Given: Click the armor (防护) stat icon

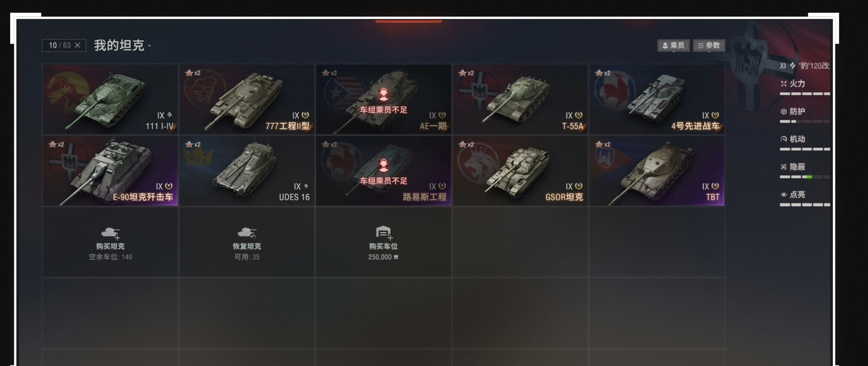Looking at the screenshot, I should [x=784, y=111].
